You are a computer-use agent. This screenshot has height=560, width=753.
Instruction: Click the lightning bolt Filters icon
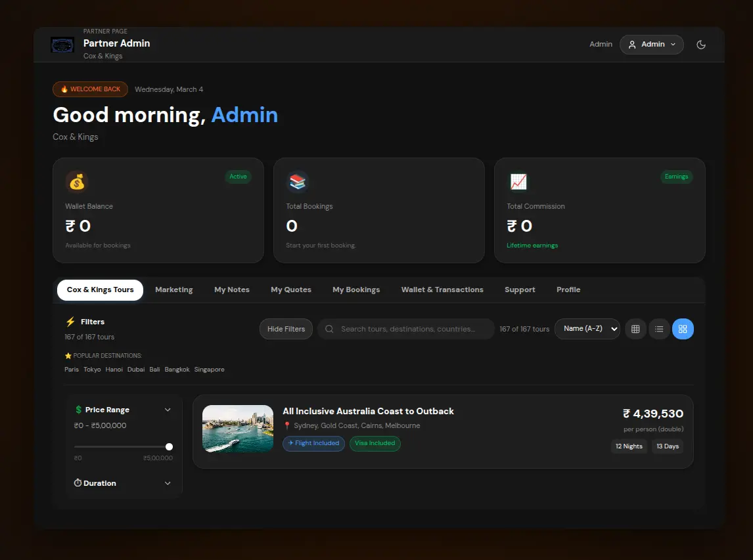(70, 322)
